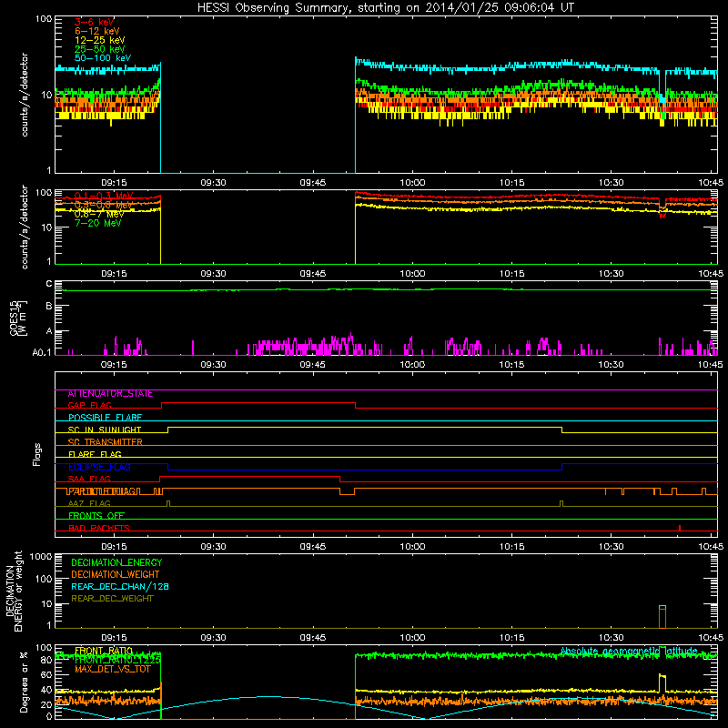Click the GAP_FLAG label
The image size is (728, 728).
coord(89,405)
